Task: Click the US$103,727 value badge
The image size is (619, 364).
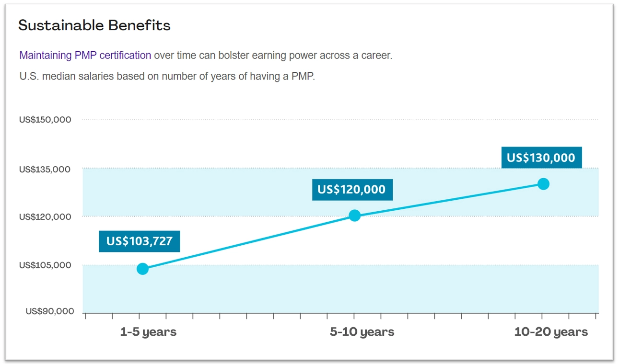Action: point(139,241)
